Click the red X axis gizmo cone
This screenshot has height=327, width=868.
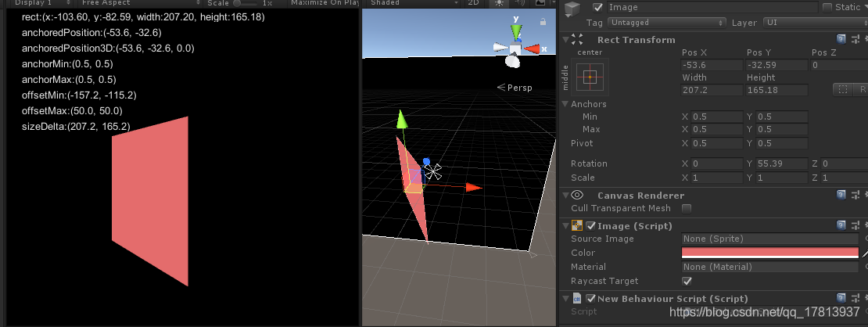tap(532, 49)
